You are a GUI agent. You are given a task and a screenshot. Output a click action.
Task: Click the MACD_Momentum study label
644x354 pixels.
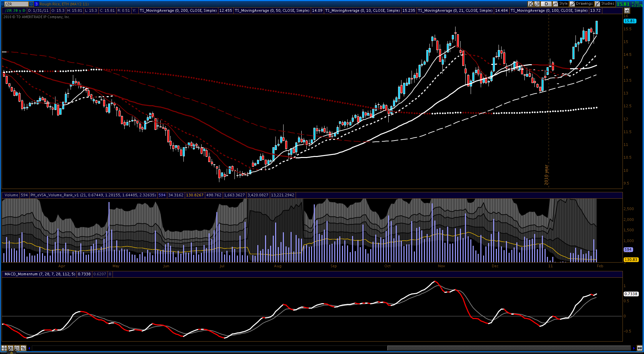(40, 274)
